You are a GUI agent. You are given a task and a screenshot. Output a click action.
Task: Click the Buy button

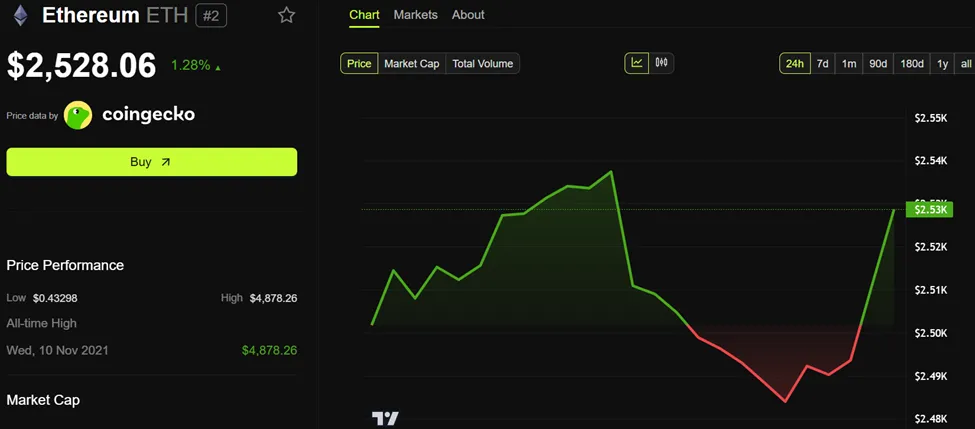pyautogui.click(x=151, y=162)
